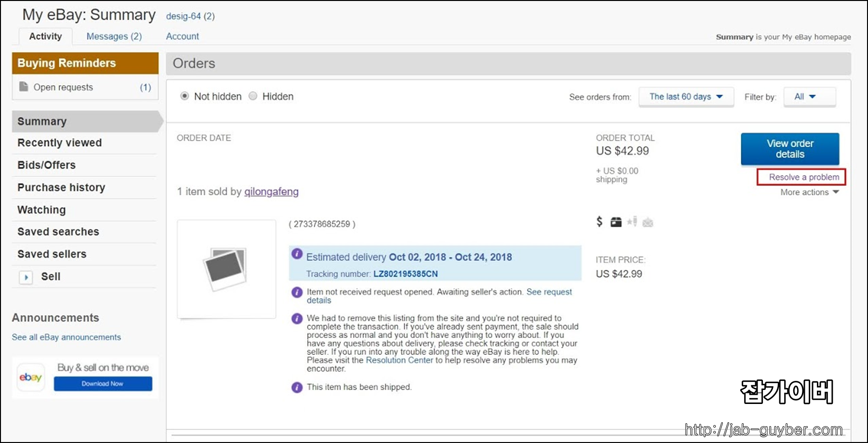Click the Open requests document icon

(23, 87)
